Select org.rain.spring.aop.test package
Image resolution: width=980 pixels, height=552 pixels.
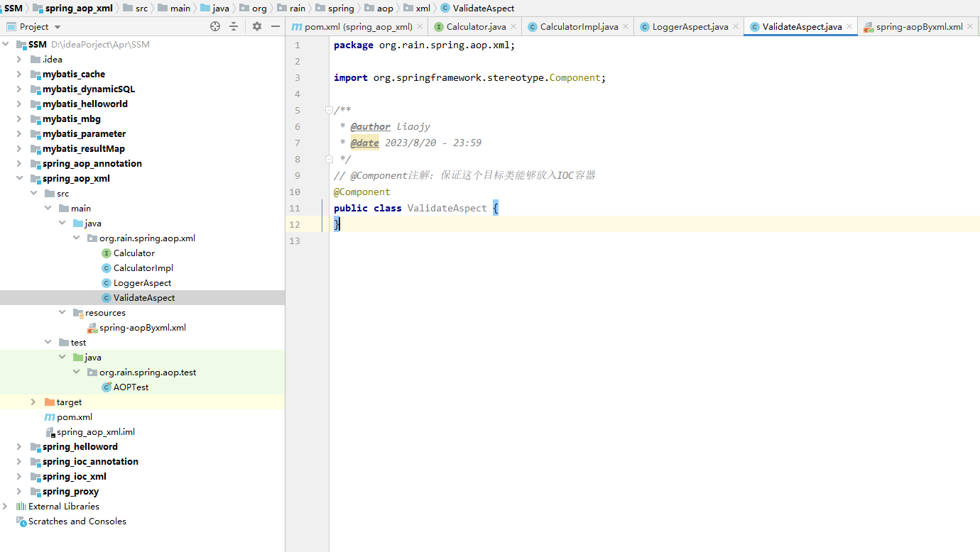pyautogui.click(x=141, y=372)
